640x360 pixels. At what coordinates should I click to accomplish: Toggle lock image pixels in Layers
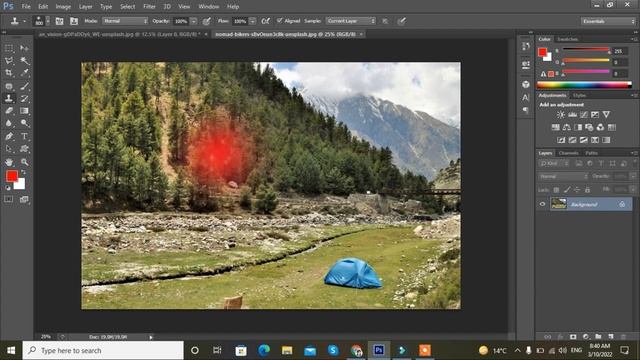(x=567, y=190)
